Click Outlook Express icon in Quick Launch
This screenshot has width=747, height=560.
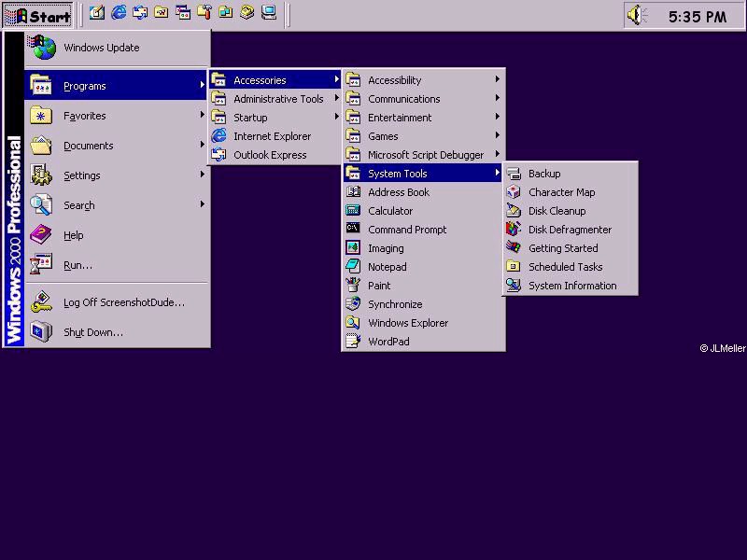click(x=140, y=13)
